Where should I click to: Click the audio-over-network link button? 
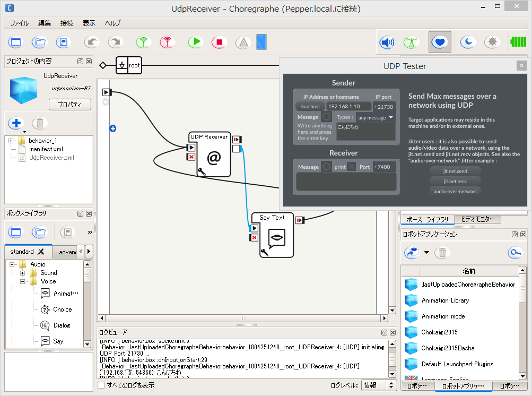455,192
